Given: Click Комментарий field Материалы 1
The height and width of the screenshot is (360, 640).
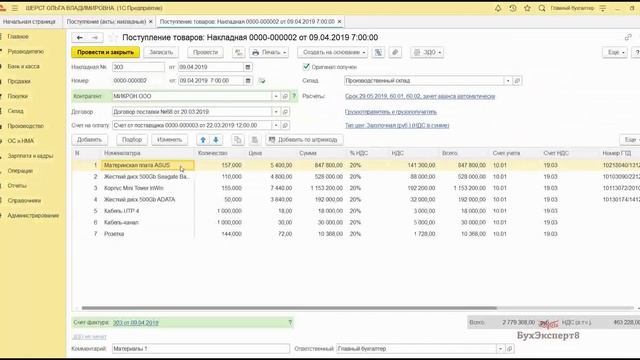Looking at the screenshot, I should coord(201,349).
